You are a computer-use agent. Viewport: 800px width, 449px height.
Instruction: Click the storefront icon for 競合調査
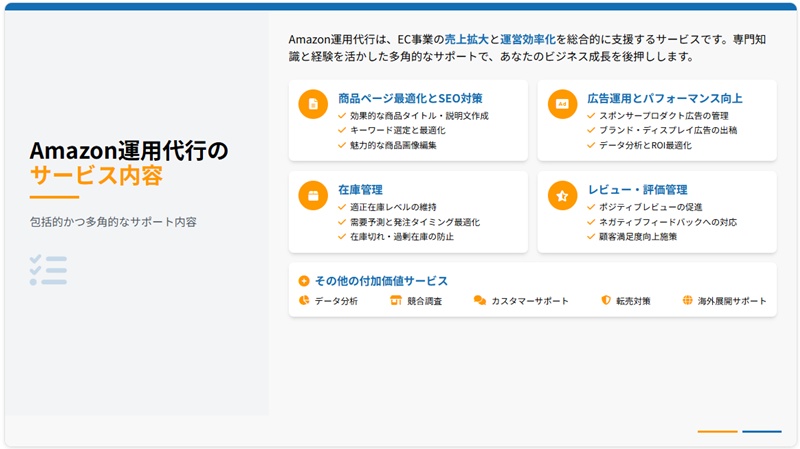[x=396, y=301]
